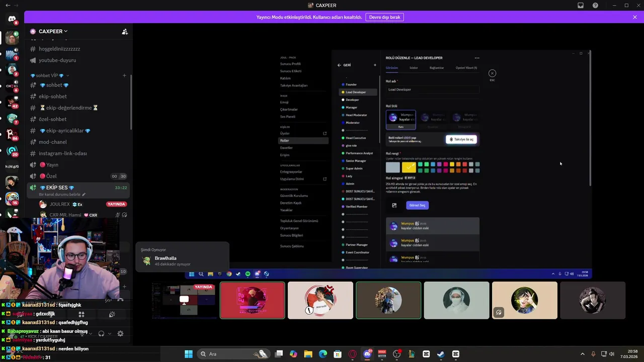Open the Copilot taskbar icon
Viewport: 644px width, 362px height.
293,354
